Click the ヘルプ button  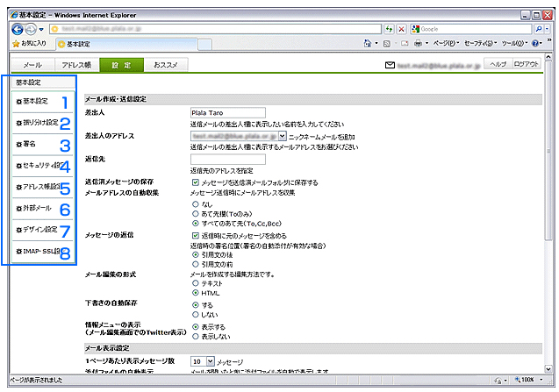pyautogui.click(x=498, y=65)
